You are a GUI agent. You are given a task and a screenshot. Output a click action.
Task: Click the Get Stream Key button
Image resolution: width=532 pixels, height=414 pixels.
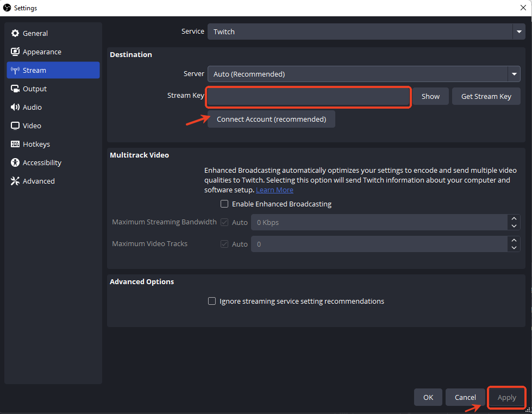tap(486, 96)
